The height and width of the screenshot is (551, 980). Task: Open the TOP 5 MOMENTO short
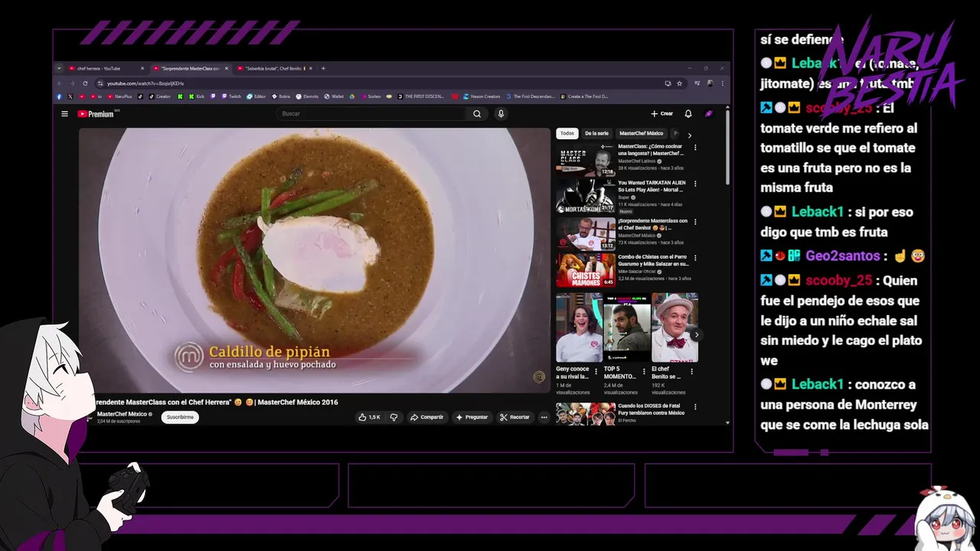click(x=626, y=328)
